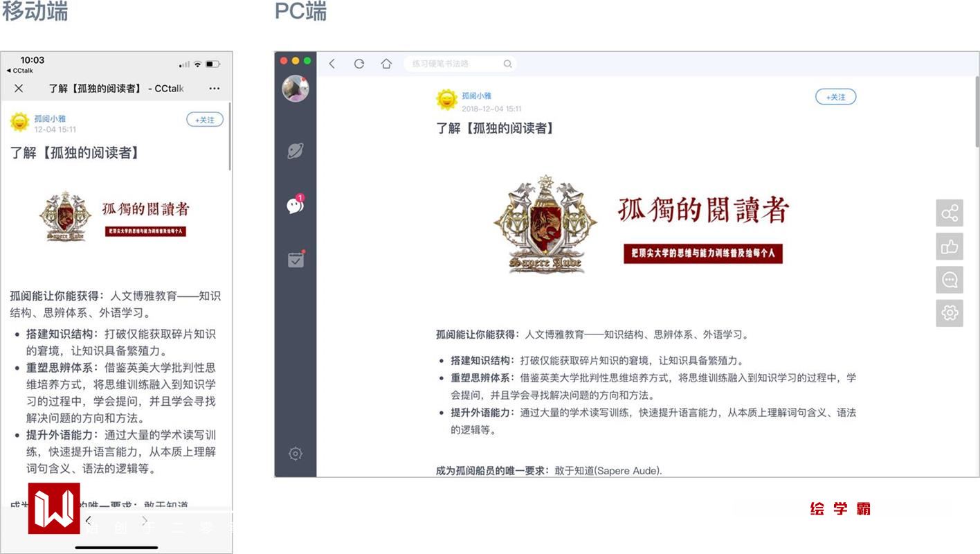The image size is (980, 554).
Task: Click the magnifier icon in the search box
Action: pos(507,64)
